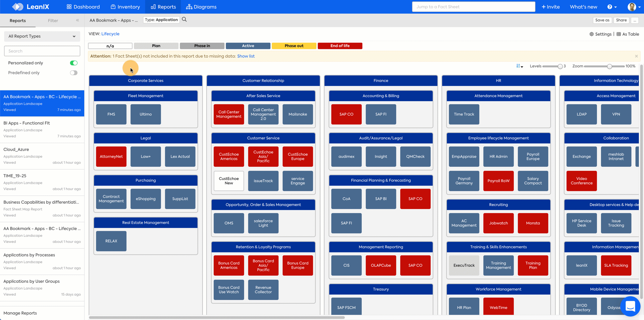This screenshot has height=320, width=644.
Task: Select the Jobwatch application tile
Action: coord(499,223)
